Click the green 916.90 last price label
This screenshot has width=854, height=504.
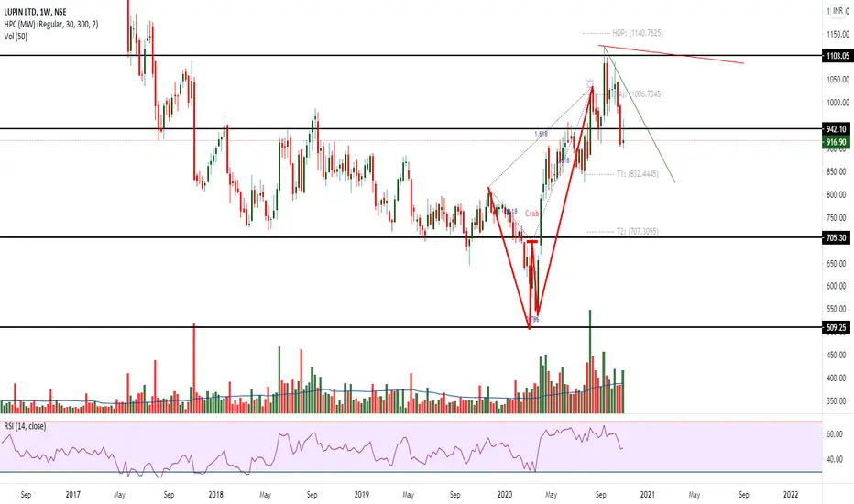837,142
